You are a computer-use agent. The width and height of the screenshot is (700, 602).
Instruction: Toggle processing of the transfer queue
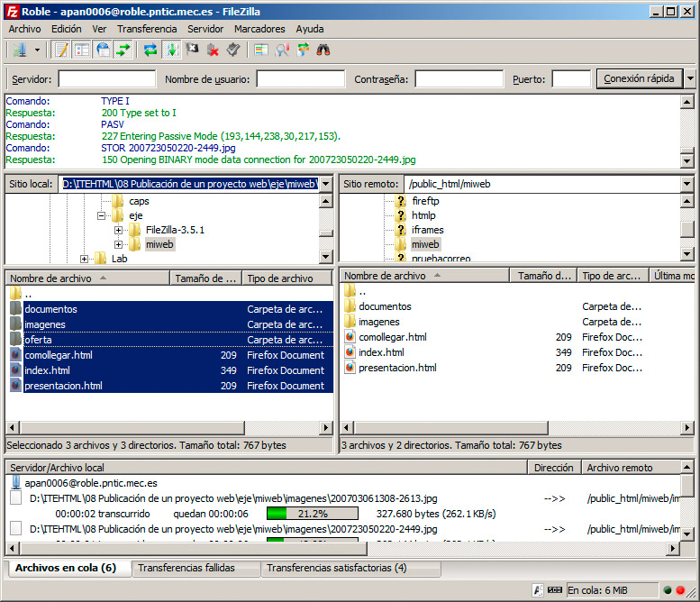171,50
